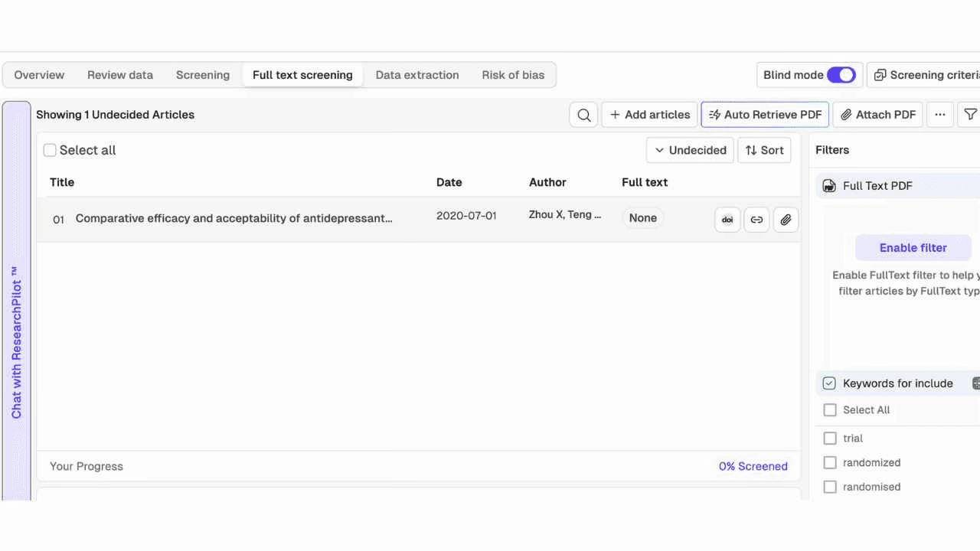
Task: Toggle Blind mode switch
Action: click(841, 75)
